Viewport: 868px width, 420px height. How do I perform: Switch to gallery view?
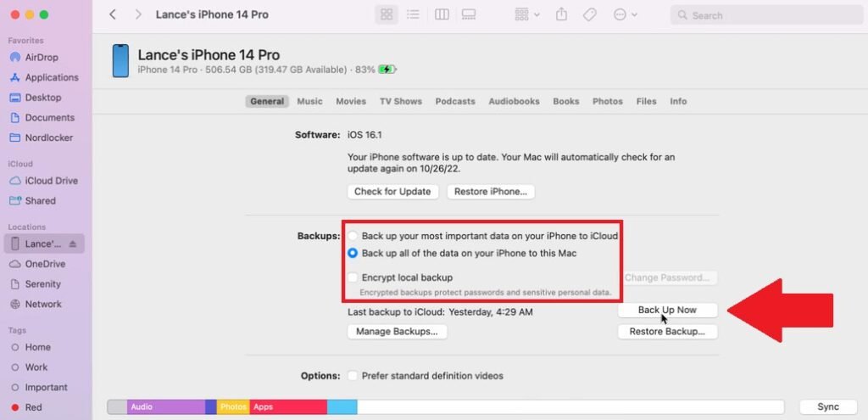pyautogui.click(x=468, y=15)
